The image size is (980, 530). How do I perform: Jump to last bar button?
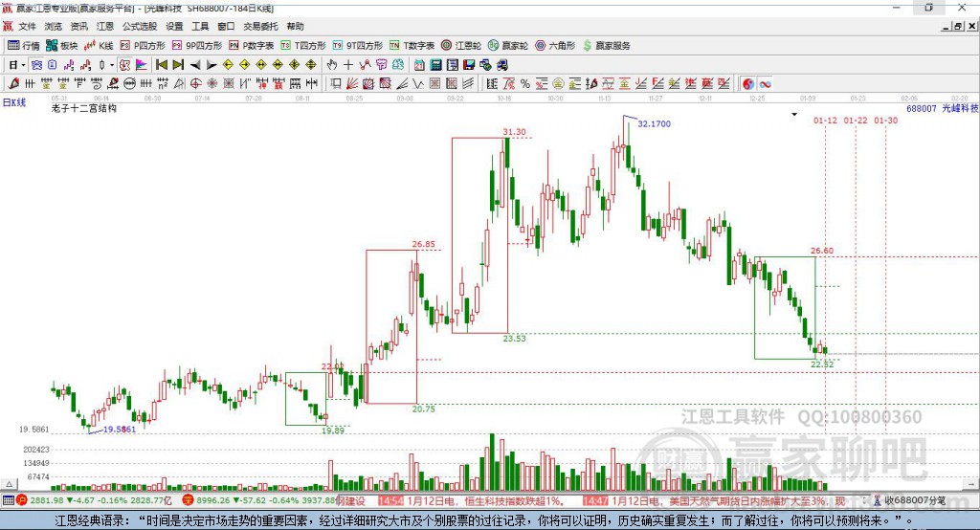pyautogui.click(x=178, y=65)
